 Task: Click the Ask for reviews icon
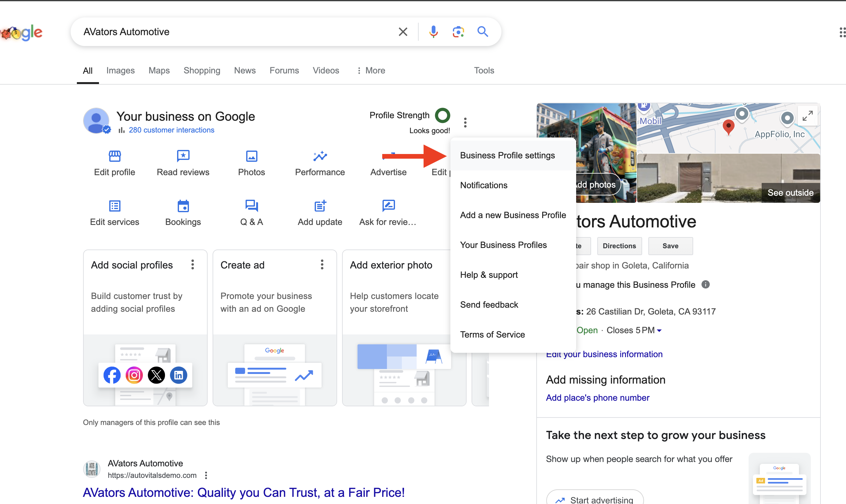tap(388, 205)
